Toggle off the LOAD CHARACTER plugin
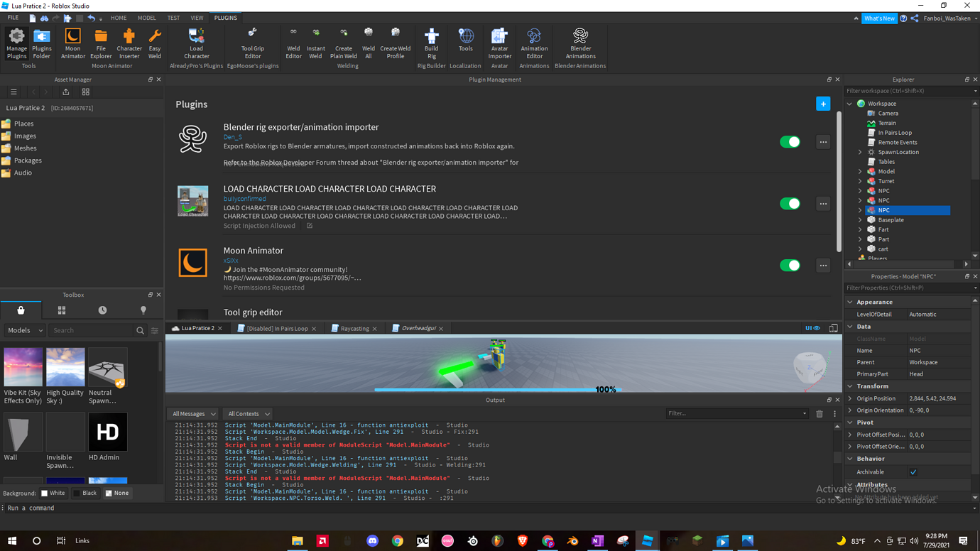This screenshot has width=980, height=551. 790,204
